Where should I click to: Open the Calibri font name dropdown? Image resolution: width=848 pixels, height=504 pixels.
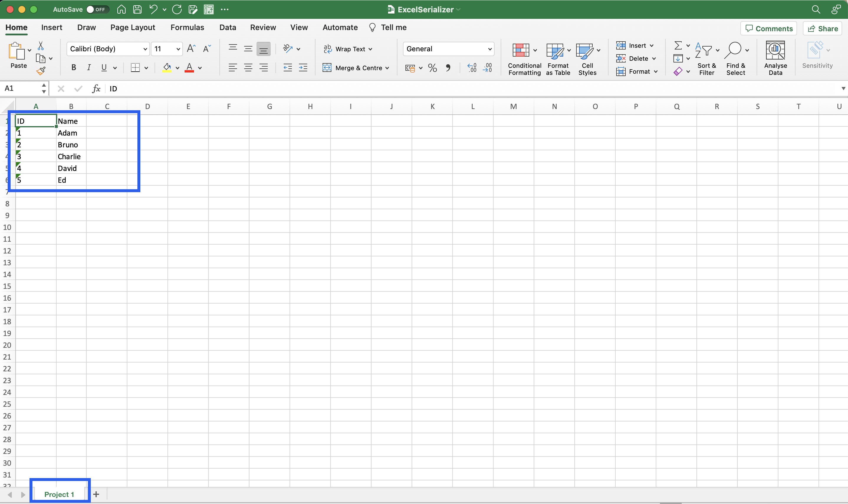[145, 49]
